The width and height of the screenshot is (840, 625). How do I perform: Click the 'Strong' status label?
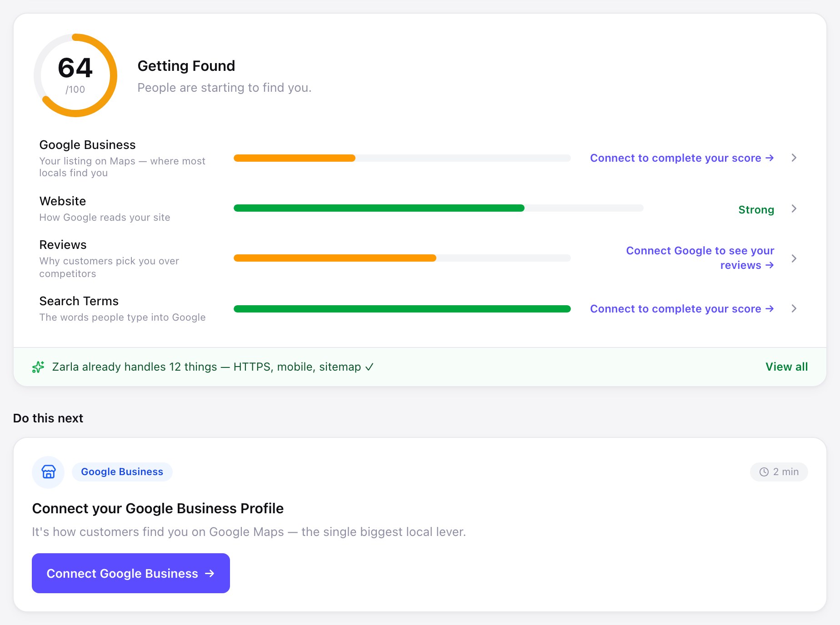[756, 210]
